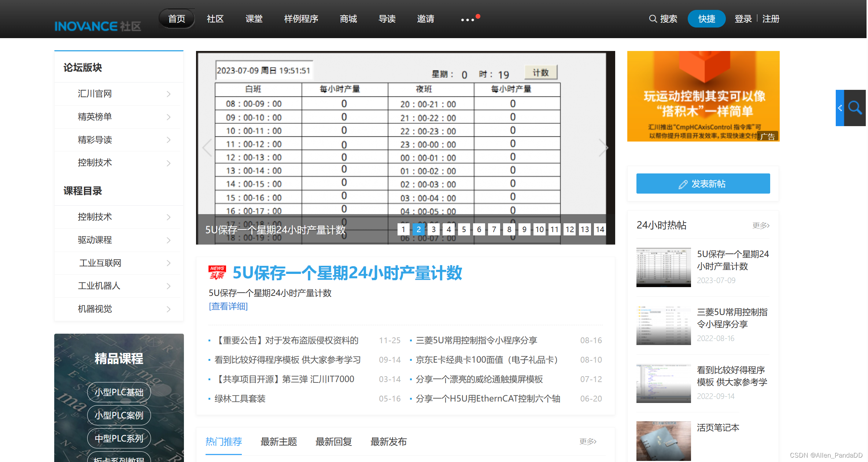Switch to 最新回复 tab
Image resolution: width=868 pixels, height=462 pixels.
pos(333,441)
